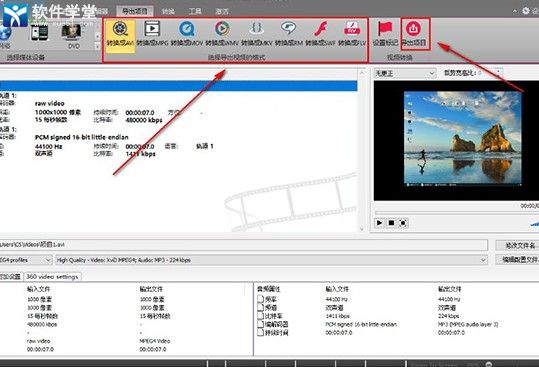Image resolution: width=539 pixels, height=367 pixels.
Task: Select the convert to FLV icon
Action: coord(352,29)
